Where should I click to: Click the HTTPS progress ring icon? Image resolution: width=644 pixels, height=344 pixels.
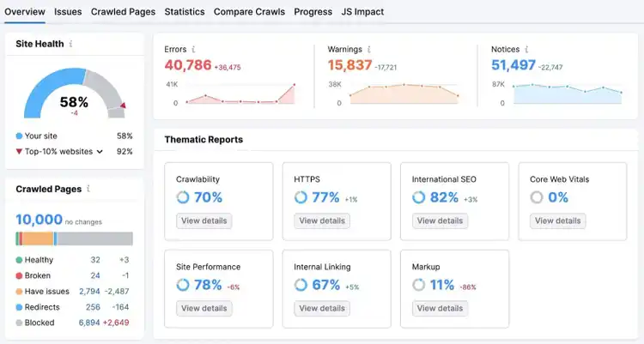[301, 197]
